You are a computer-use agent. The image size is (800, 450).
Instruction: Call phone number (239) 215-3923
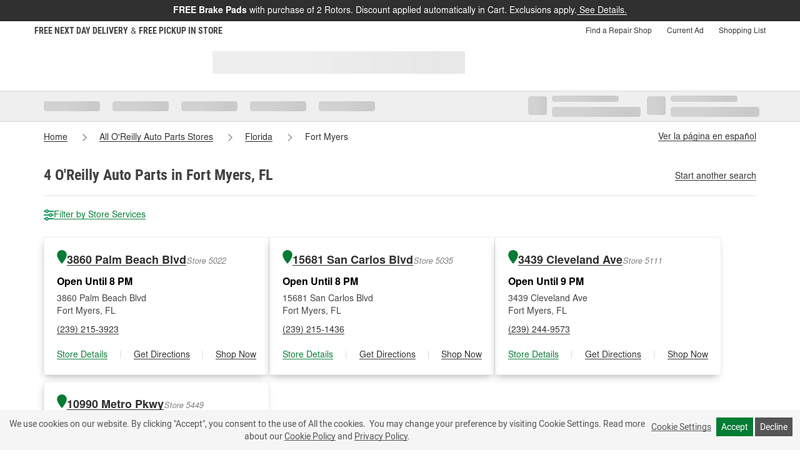click(x=87, y=330)
